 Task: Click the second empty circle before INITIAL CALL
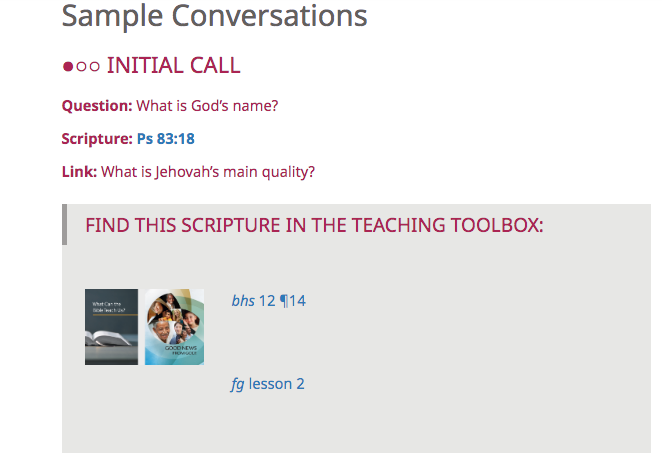coord(80,67)
